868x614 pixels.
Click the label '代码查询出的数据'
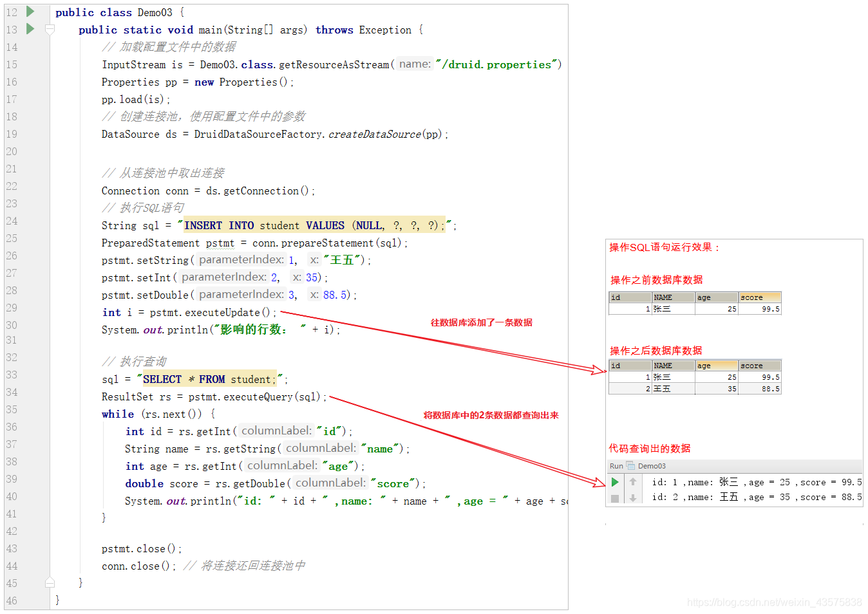[650, 449]
